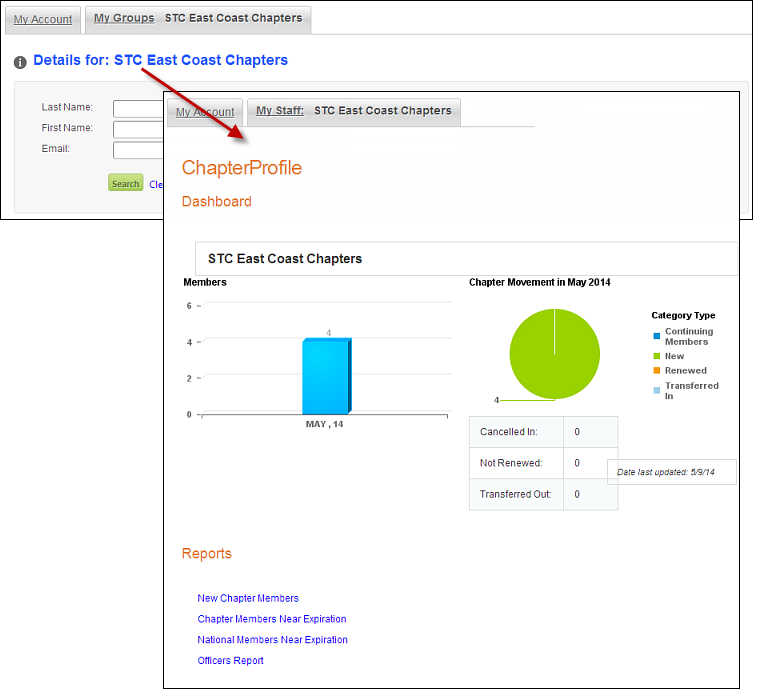The image size is (758, 695).
Task: Click the 'MAY , 14' axis label
Action: coord(324,424)
